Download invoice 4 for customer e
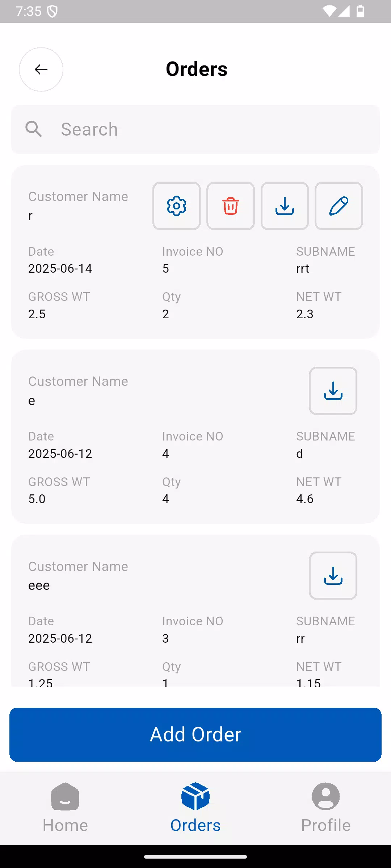The width and height of the screenshot is (391, 868). [x=333, y=391]
